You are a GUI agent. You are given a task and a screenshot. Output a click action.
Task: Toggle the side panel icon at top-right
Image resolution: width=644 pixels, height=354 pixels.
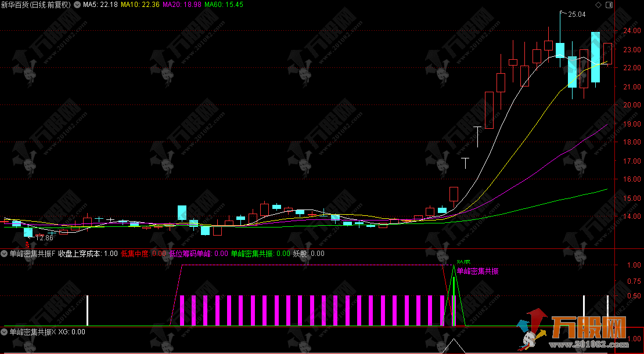608,5
